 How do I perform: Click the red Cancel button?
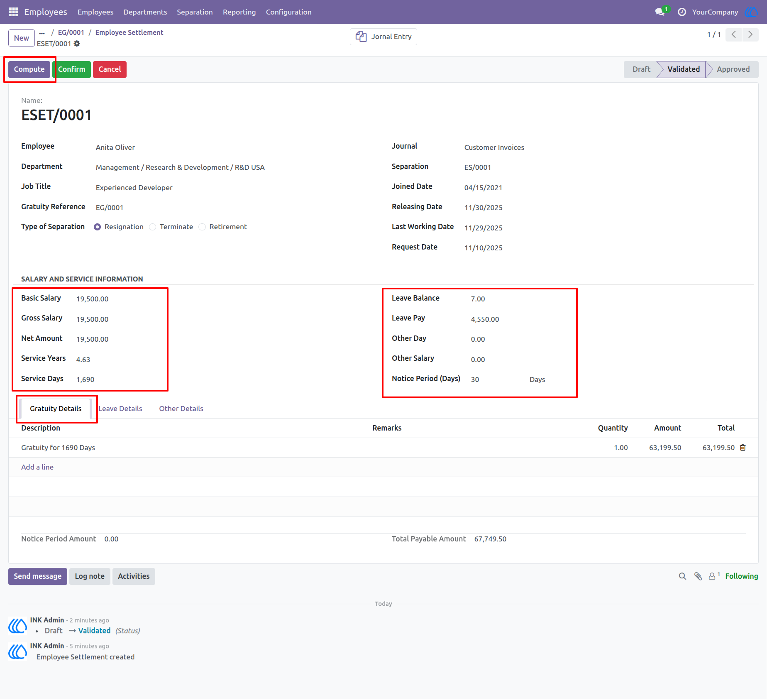(110, 69)
